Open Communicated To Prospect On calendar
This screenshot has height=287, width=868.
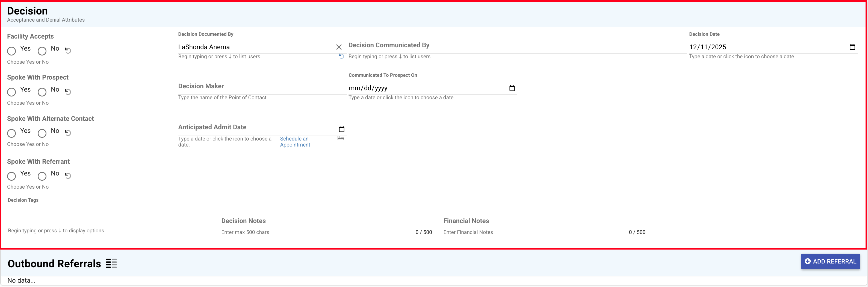tap(512, 88)
